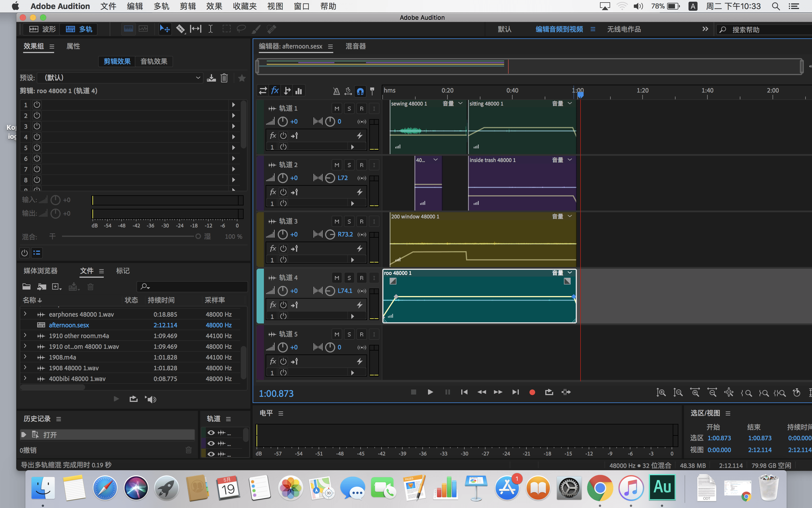Viewport: 812px width, 508px height.
Task: Click the Open File folder icon
Action: [27, 286]
